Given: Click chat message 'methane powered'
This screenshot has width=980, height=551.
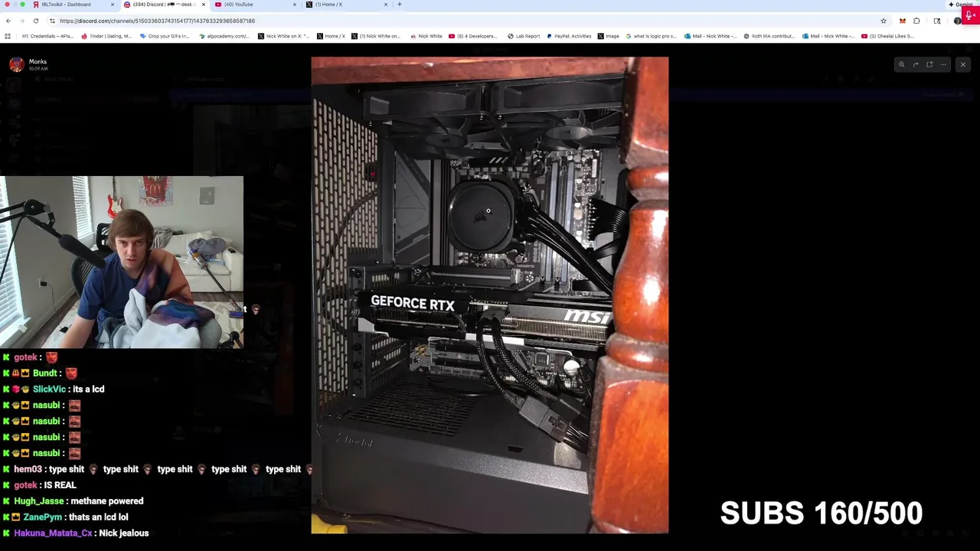Looking at the screenshot, I should pos(108,501).
